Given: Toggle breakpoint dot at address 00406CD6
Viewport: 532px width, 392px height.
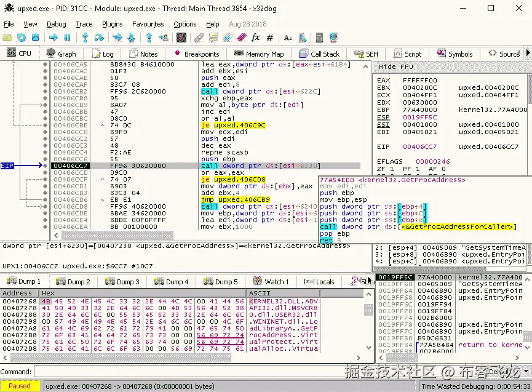Looking at the screenshot, I should click(45, 199).
